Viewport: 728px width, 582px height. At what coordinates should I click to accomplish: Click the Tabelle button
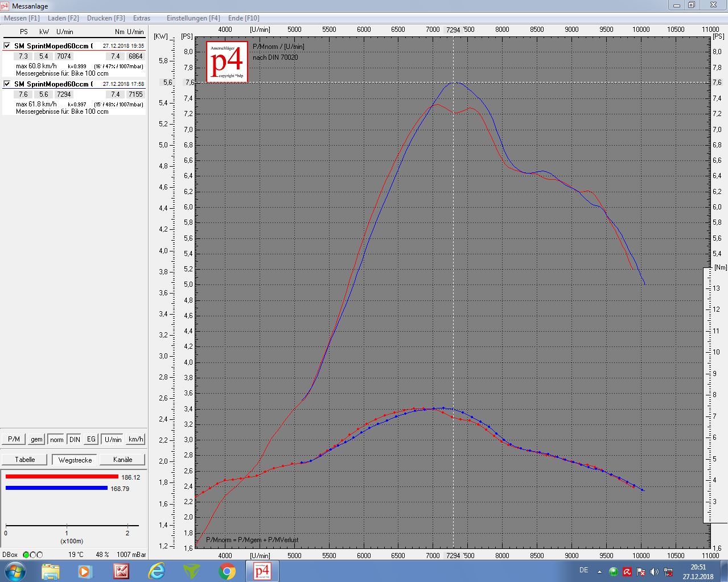pos(25,460)
